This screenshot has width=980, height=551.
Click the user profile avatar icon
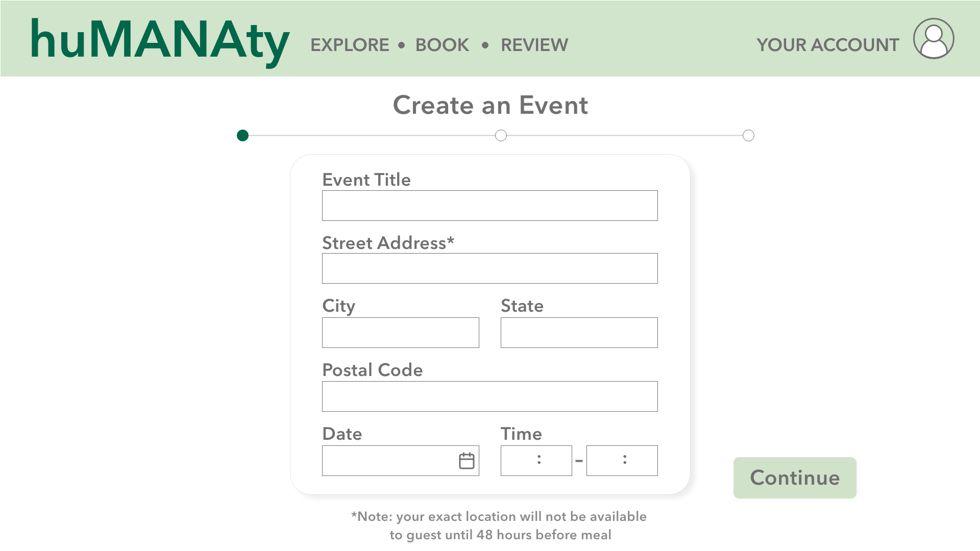(x=934, y=39)
